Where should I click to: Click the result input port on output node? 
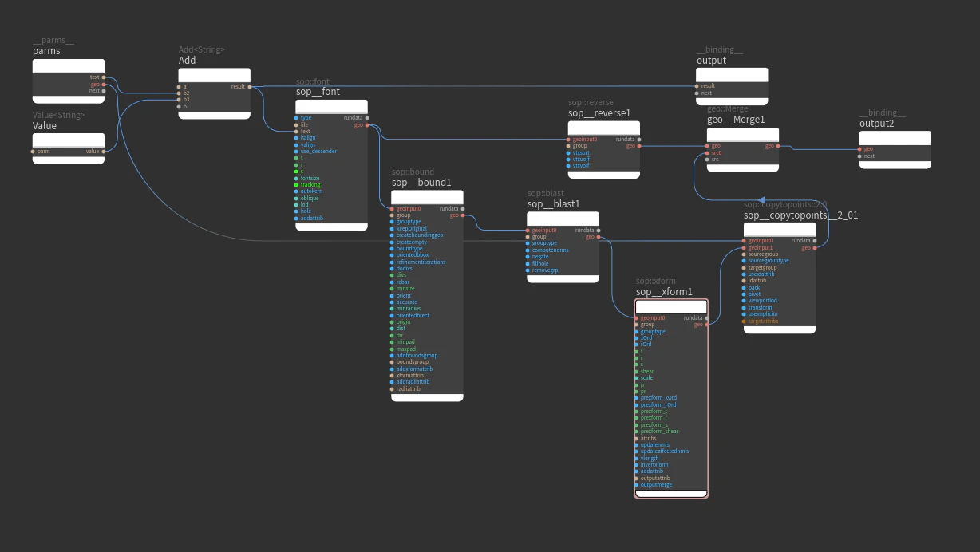697,86
